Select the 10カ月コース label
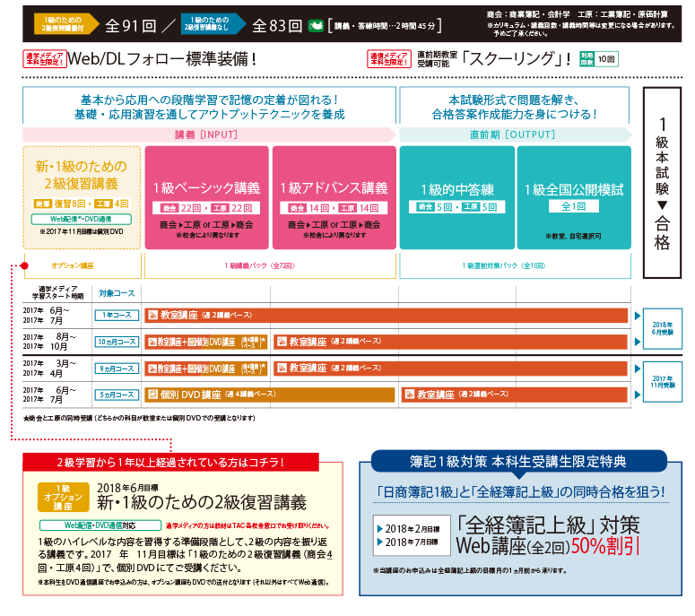This screenshot has width=695, height=616. pos(116,343)
